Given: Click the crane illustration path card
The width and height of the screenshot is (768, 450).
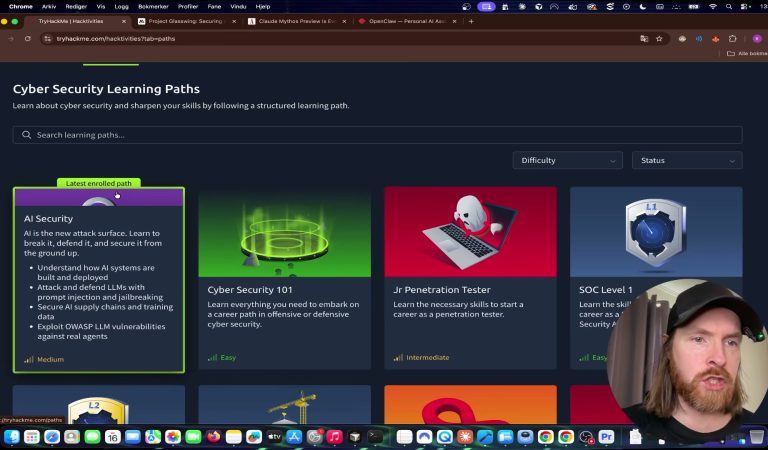Looking at the screenshot, I should 285,404.
